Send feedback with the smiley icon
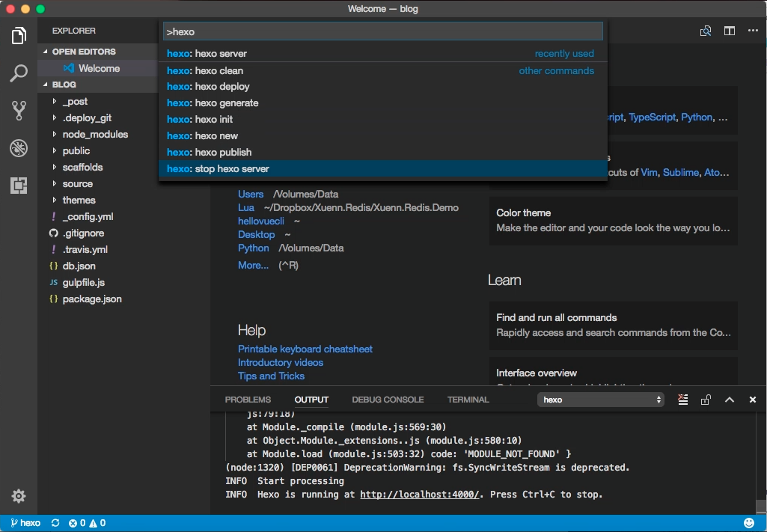767x532 pixels. (749, 523)
